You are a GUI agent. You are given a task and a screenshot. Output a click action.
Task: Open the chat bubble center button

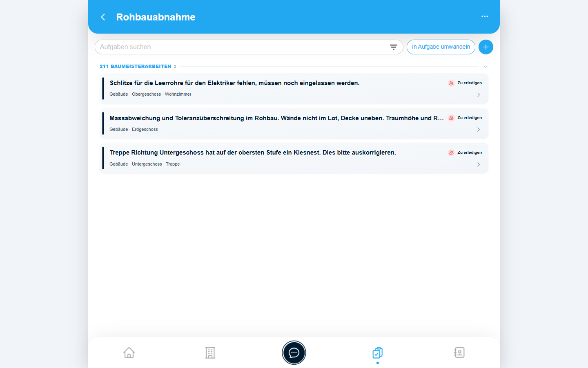tap(294, 352)
